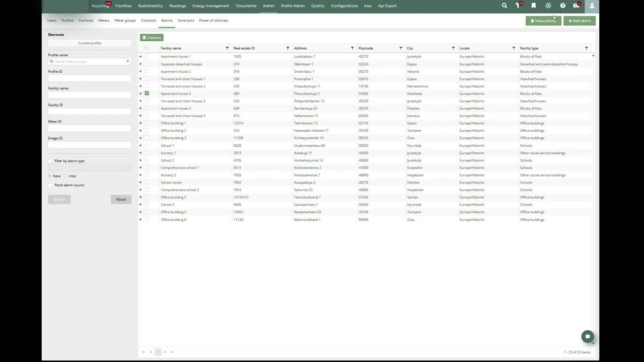Go to next table page
The width and height of the screenshot is (644, 362).
point(165,352)
